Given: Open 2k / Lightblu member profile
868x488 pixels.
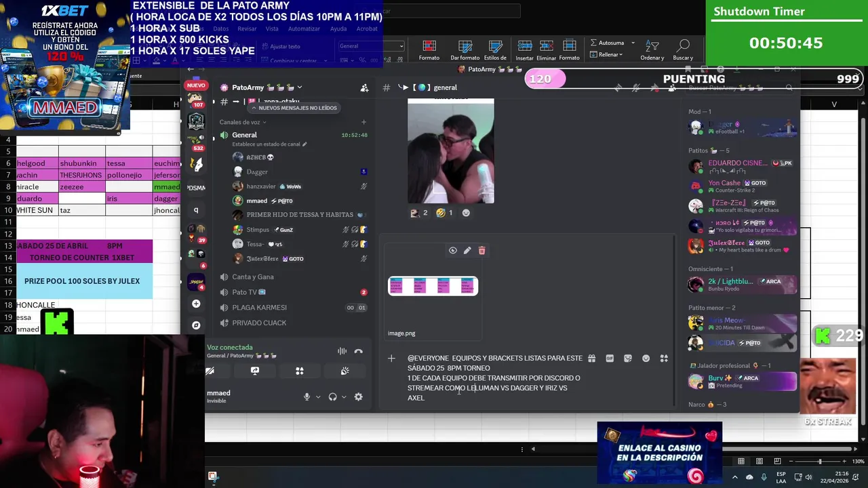Looking at the screenshot, I should tap(742, 285).
